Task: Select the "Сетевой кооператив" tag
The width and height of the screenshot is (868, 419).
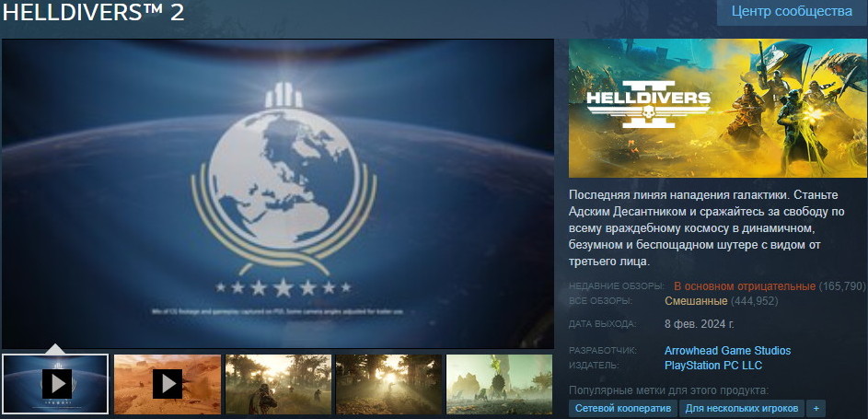Action: (x=623, y=407)
